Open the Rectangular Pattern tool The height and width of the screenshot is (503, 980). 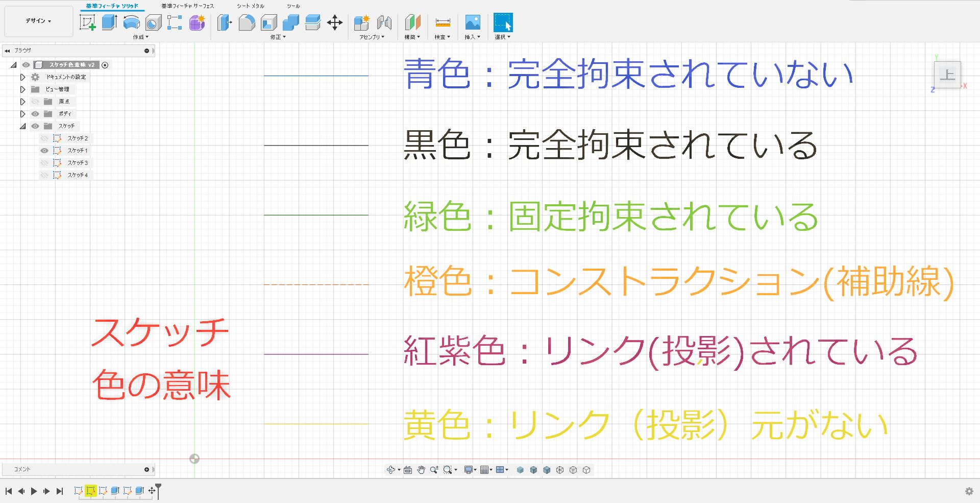(175, 22)
